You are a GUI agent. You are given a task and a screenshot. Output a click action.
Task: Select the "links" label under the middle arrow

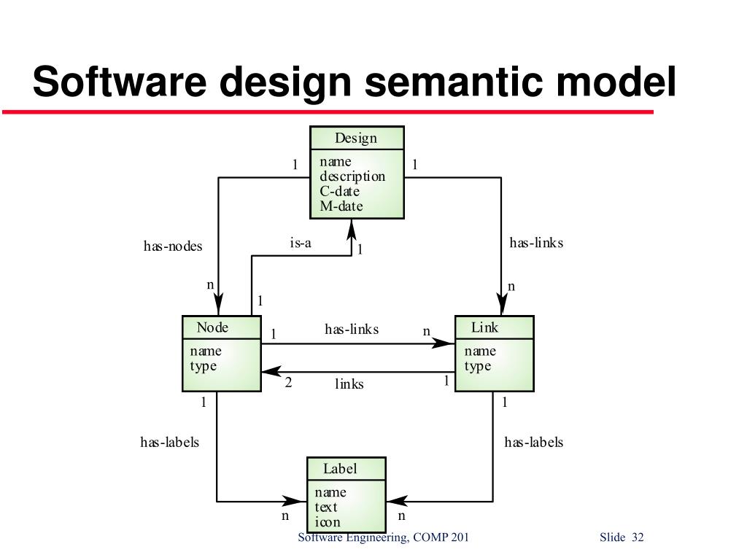349,384
